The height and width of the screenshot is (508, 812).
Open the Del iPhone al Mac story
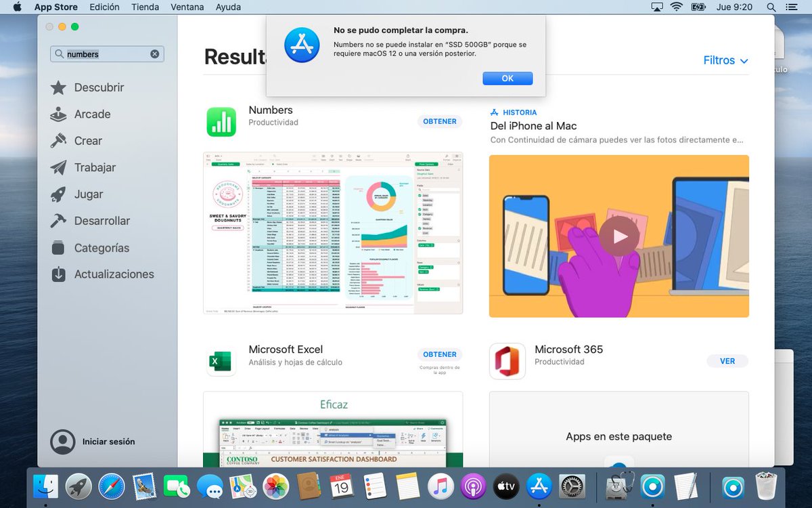pyautogui.click(x=533, y=126)
